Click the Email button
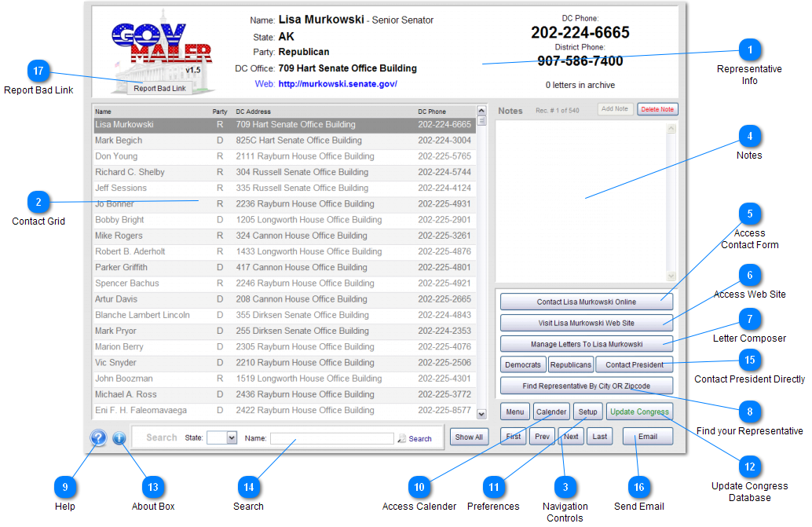This screenshot has width=812, height=527. (x=648, y=437)
